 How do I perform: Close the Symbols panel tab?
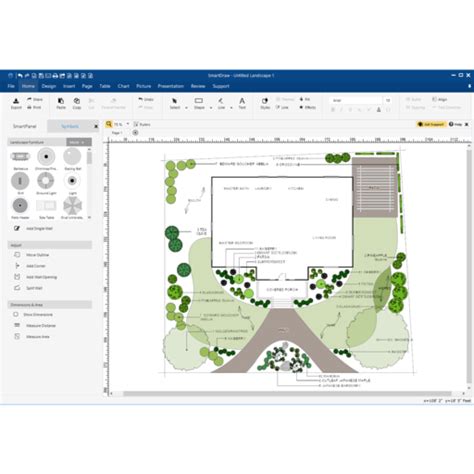(x=96, y=126)
